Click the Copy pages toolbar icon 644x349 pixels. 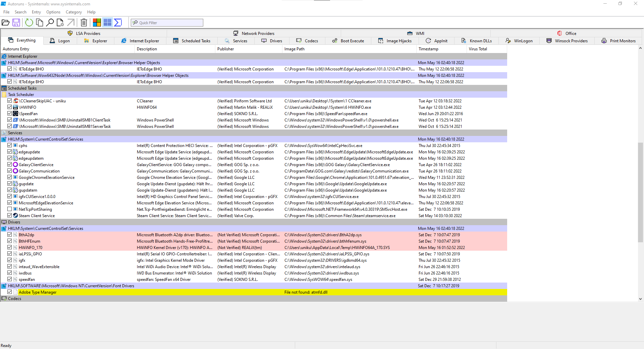[40, 22]
